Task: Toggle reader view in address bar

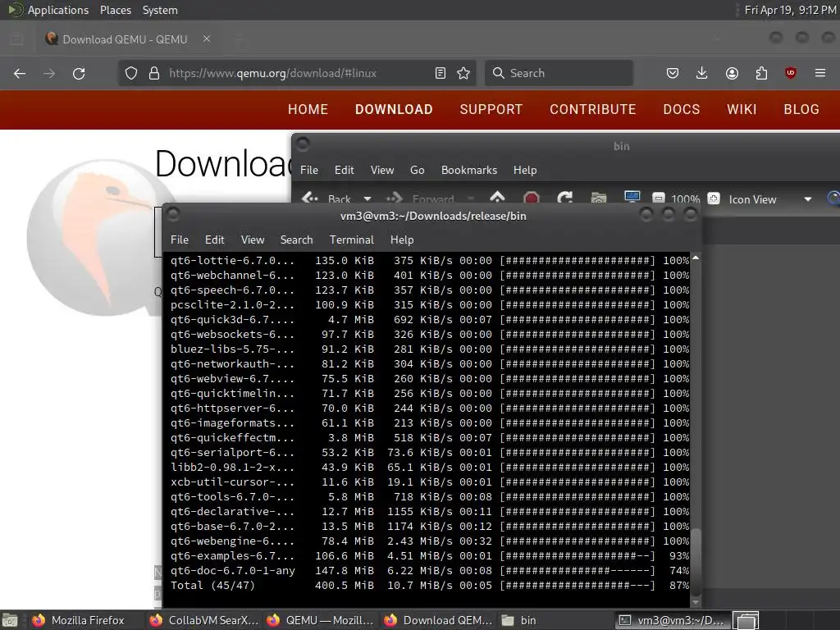Action: [x=441, y=73]
